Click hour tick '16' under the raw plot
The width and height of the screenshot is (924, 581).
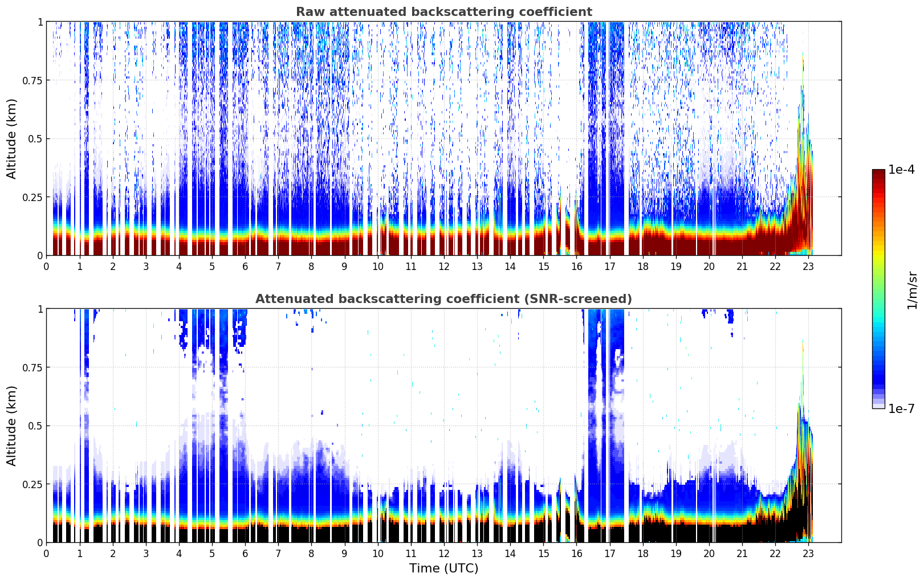577,266
